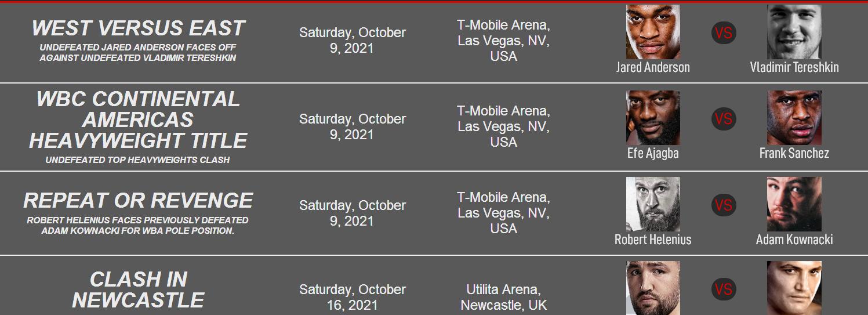Click Robert Helenius's black-and-white photo
The width and height of the screenshot is (868, 315).
[x=653, y=204]
